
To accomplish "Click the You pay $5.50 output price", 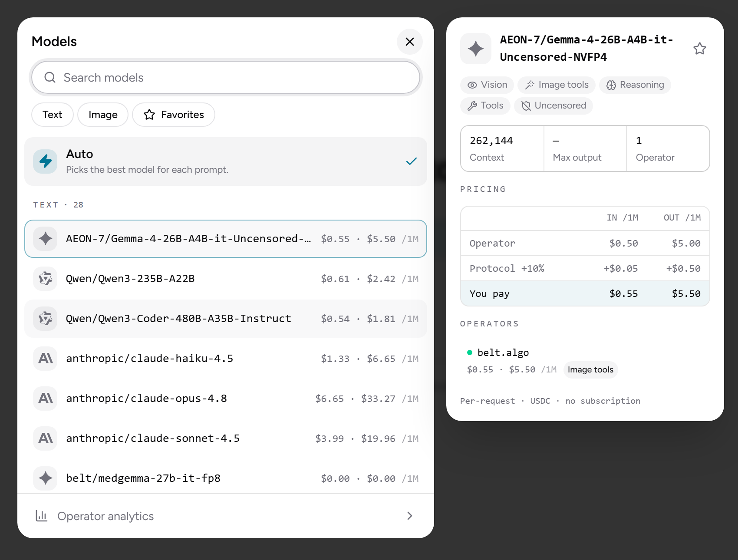I will click(x=686, y=294).
